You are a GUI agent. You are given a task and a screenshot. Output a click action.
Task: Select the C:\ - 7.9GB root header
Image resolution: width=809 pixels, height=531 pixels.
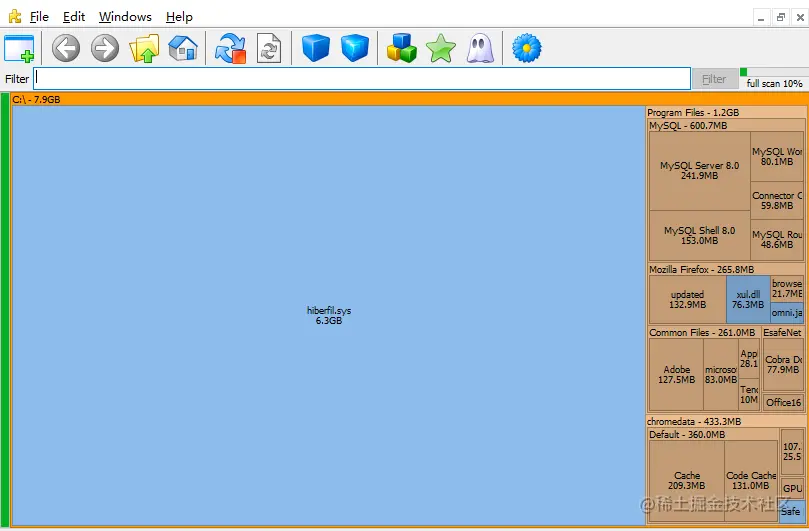pos(409,99)
